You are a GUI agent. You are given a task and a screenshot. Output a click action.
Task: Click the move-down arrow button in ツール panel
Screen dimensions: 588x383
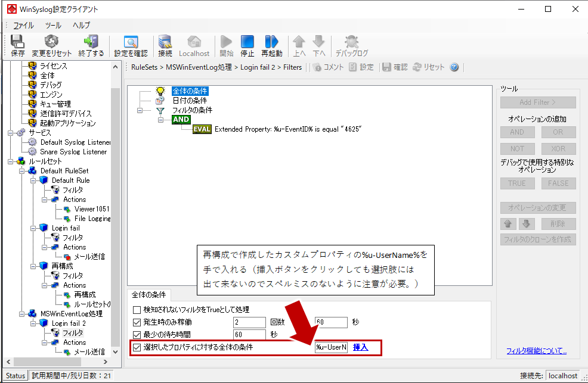pos(527,224)
